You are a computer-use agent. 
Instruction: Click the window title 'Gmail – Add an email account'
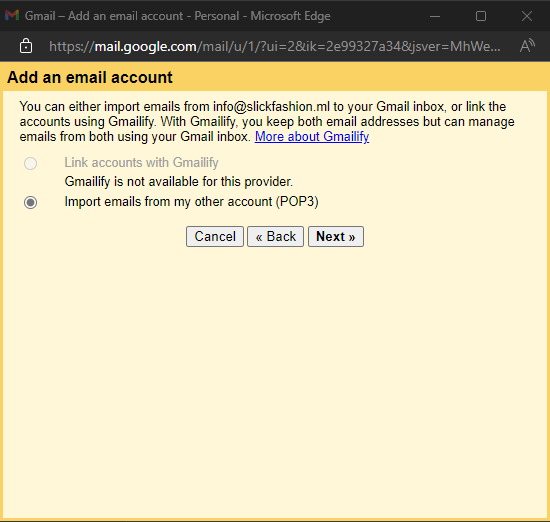pos(104,16)
